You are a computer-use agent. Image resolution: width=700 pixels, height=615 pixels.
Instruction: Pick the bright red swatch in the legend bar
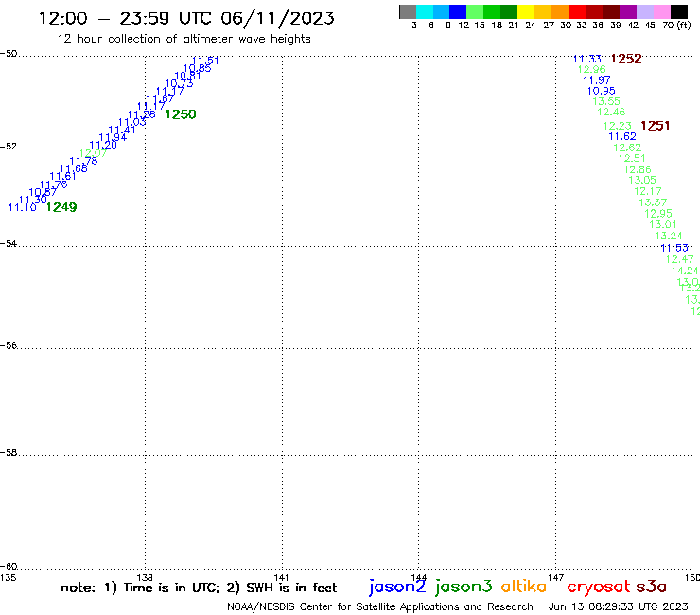[x=576, y=11]
